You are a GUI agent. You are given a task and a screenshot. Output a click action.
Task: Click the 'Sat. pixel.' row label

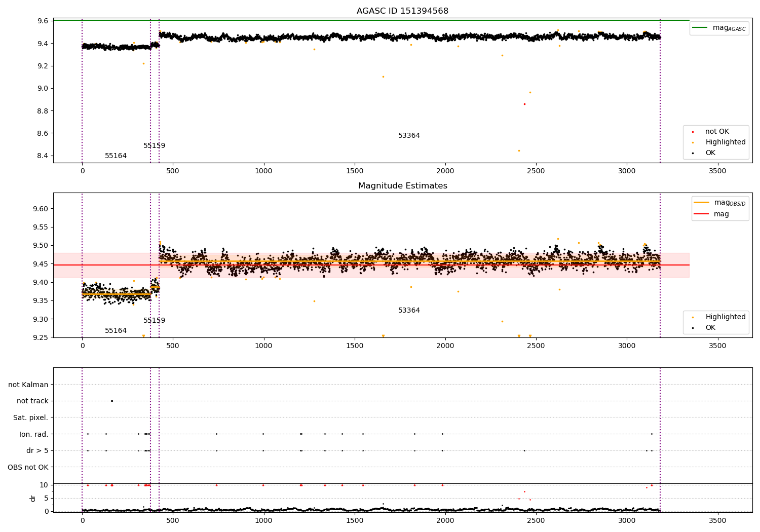(x=30, y=418)
